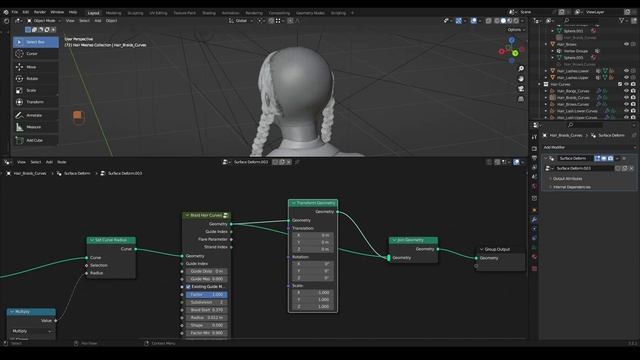Collapse the Join Geometry node
This screenshot has width=640, height=360.
[394, 240]
